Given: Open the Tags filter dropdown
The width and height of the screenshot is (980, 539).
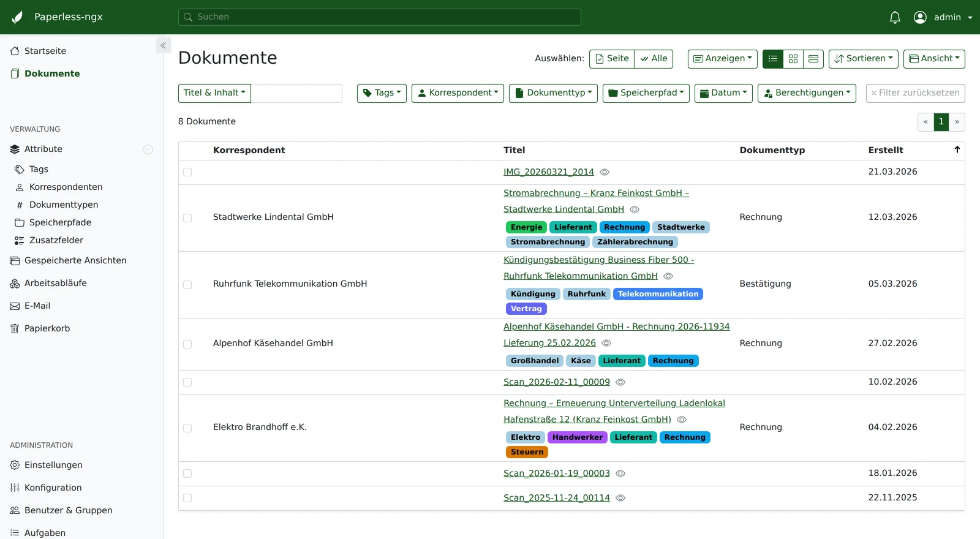Looking at the screenshot, I should [382, 93].
